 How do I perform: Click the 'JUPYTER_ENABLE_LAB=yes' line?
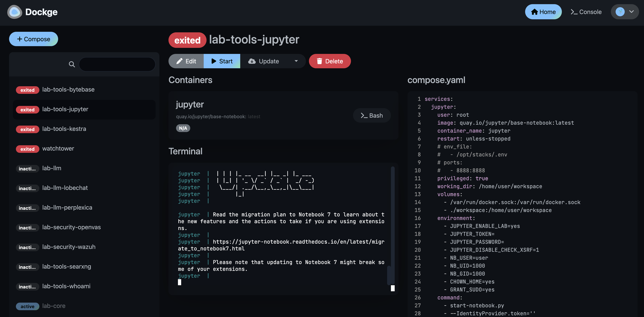point(484,226)
